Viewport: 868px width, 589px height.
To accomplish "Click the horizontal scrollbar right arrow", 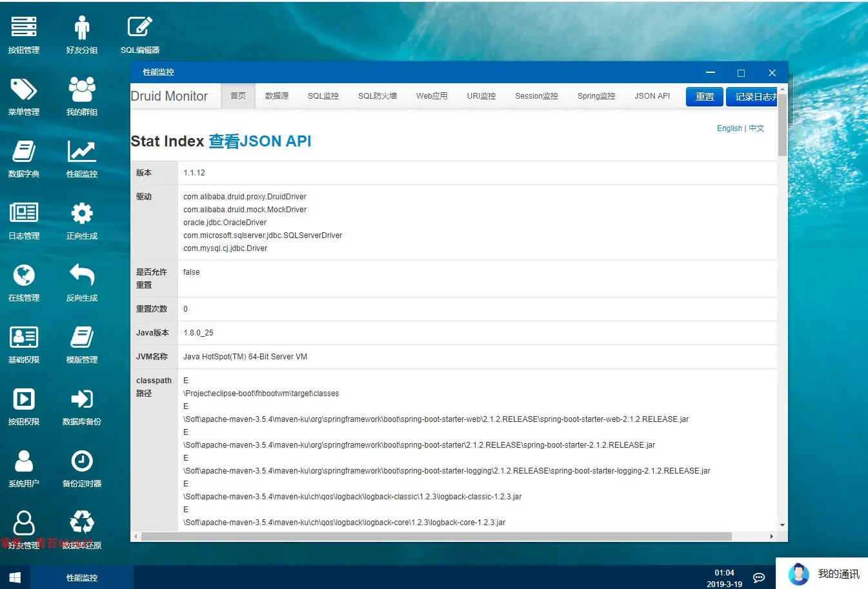I will coord(772,536).
